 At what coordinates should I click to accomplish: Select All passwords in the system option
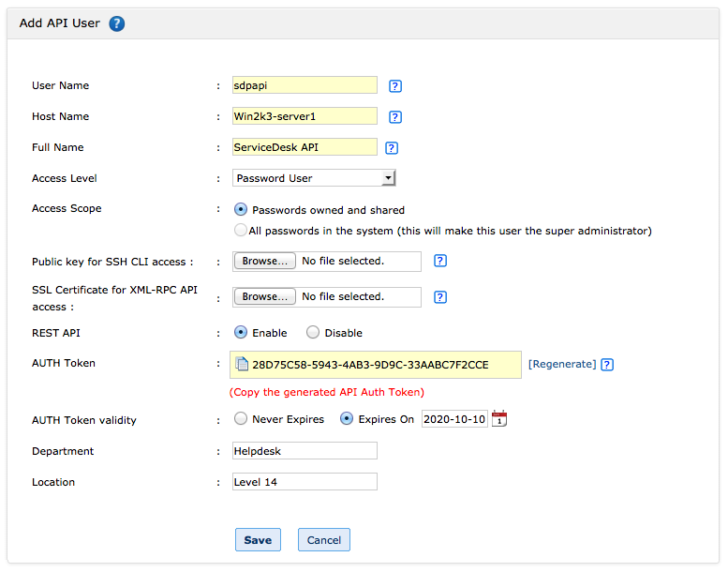[x=241, y=231]
